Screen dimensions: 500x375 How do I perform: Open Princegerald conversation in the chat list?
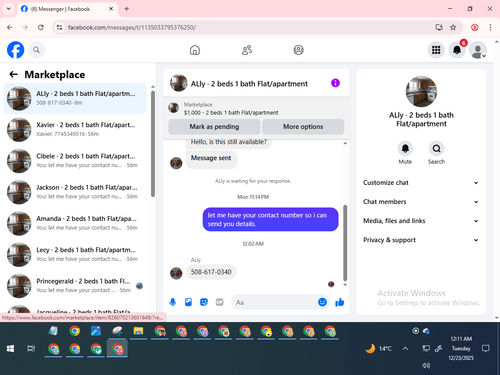(x=75, y=286)
